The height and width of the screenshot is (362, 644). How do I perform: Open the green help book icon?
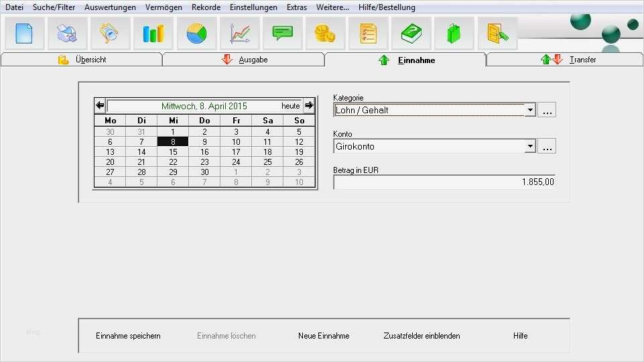tap(411, 34)
